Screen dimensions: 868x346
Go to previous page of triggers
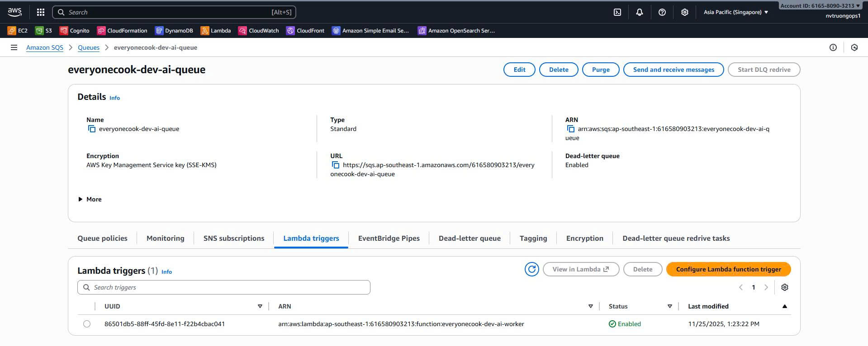[x=741, y=287]
